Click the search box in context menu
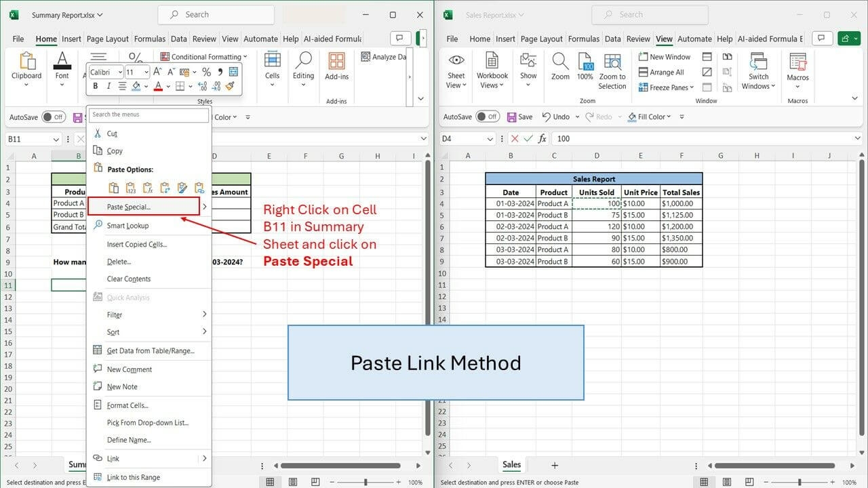This screenshot has height=488, width=868. [149, 115]
